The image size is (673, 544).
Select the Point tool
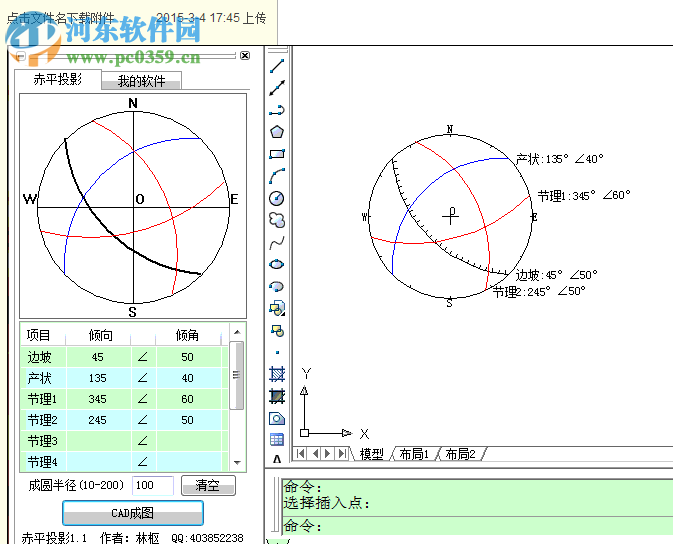coord(277,353)
